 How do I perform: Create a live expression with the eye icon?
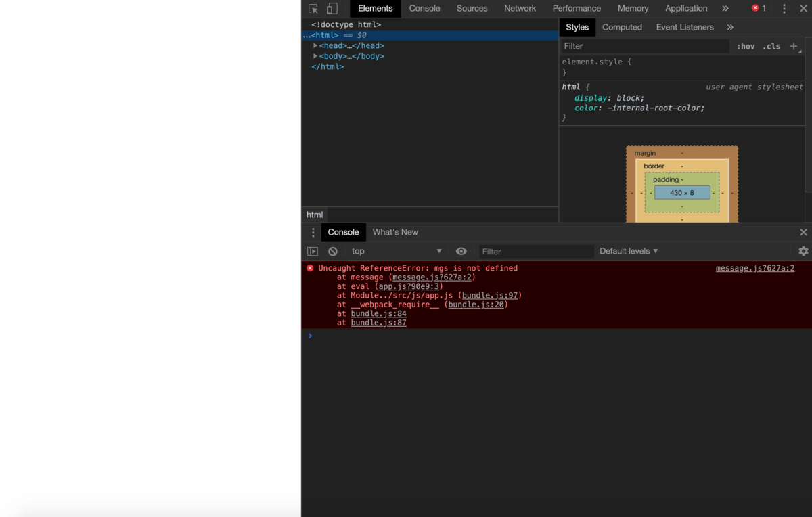pyautogui.click(x=461, y=251)
